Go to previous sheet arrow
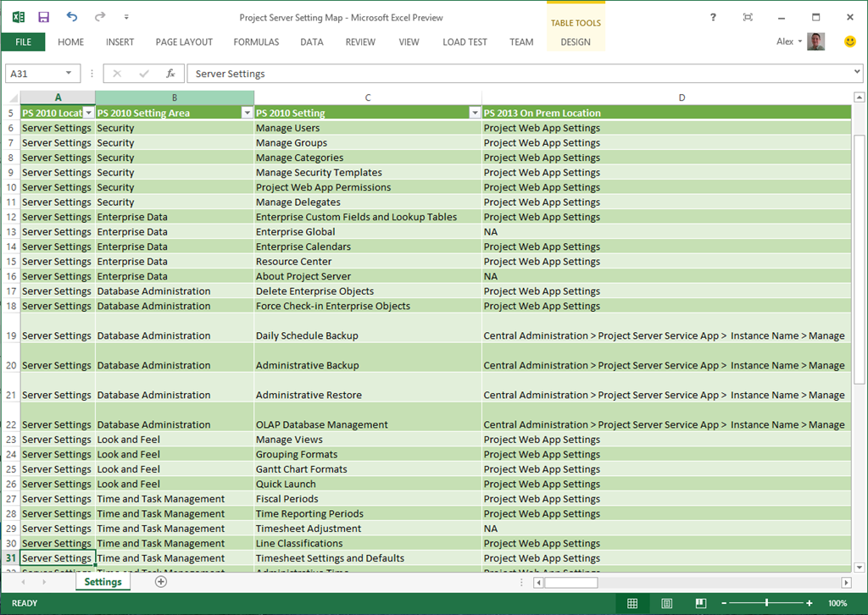This screenshot has width=868, height=615. (23, 582)
